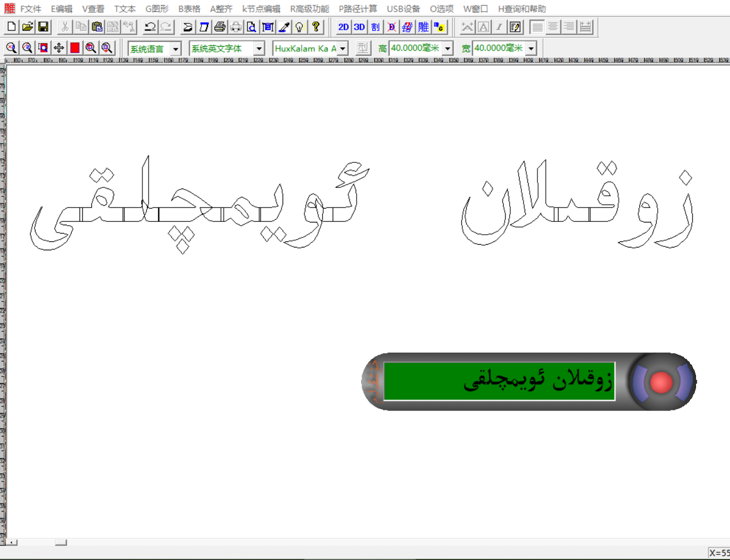Image resolution: width=730 pixels, height=560 pixels.
Task: Click the Print preview magnifier page icon
Action: 251,27
